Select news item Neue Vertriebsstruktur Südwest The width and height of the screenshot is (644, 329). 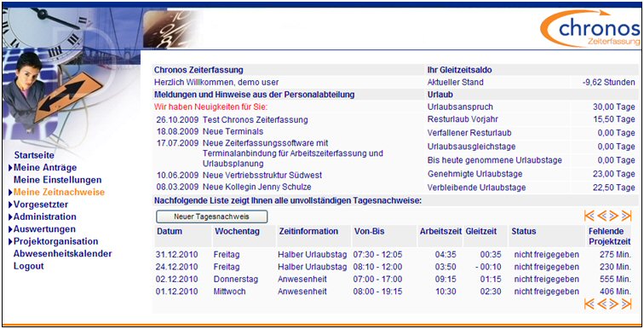262,175
